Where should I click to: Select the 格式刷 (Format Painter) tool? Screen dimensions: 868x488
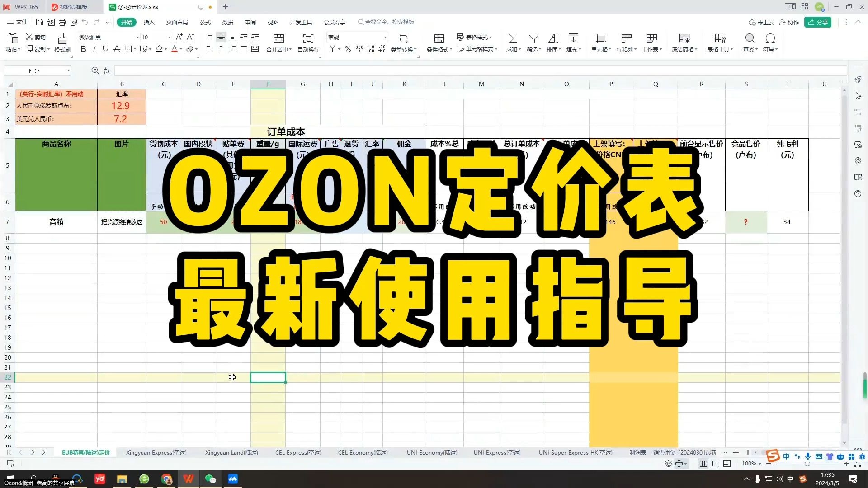(x=62, y=43)
